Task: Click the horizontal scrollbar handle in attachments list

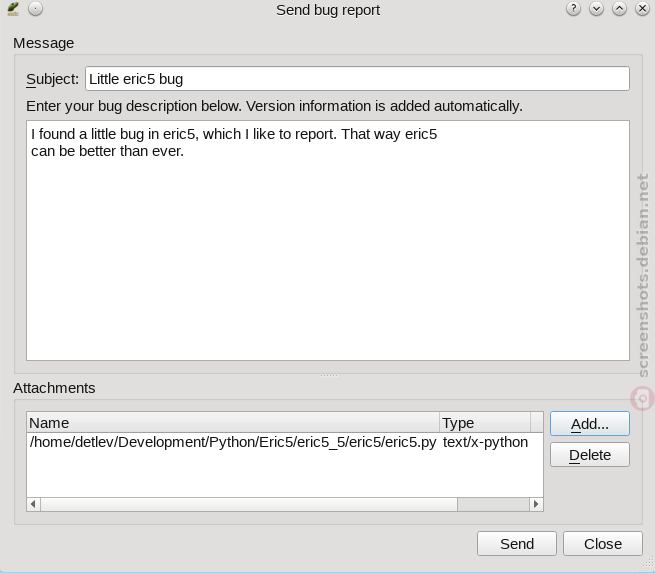Action: (x=249, y=504)
